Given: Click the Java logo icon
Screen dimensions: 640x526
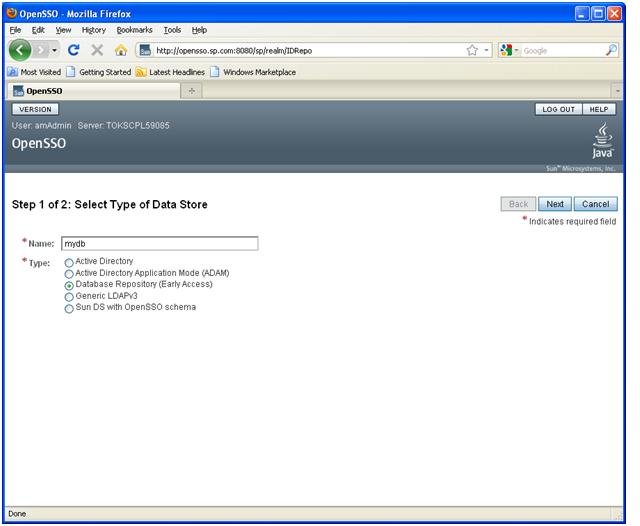Looking at the screenshot, I should 602,141.
